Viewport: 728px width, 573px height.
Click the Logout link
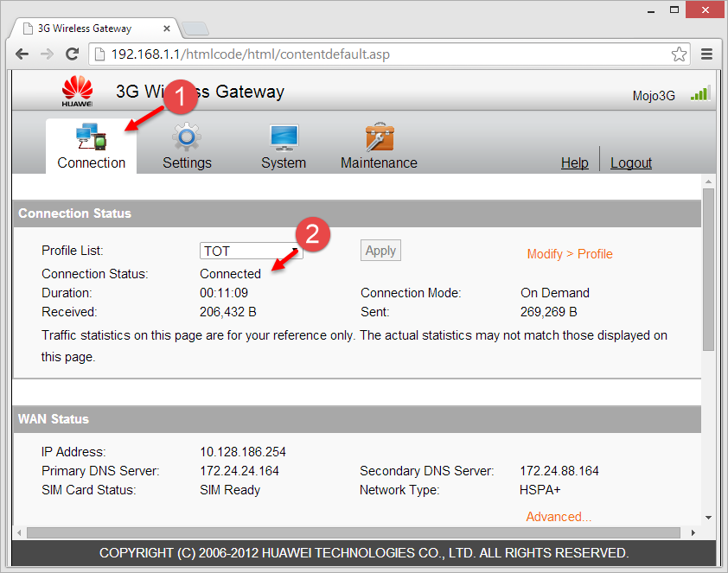tap(631, 162)
